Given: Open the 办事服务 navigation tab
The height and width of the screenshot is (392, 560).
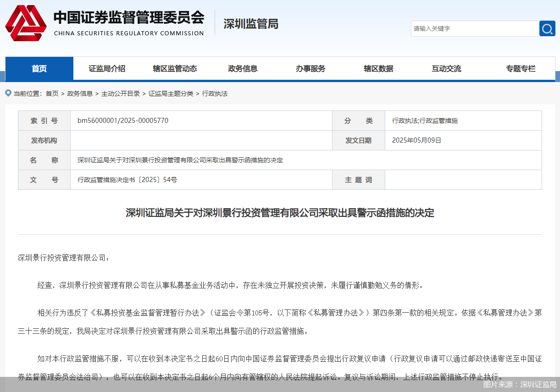Looking at the screenshot, I should 310,68.
